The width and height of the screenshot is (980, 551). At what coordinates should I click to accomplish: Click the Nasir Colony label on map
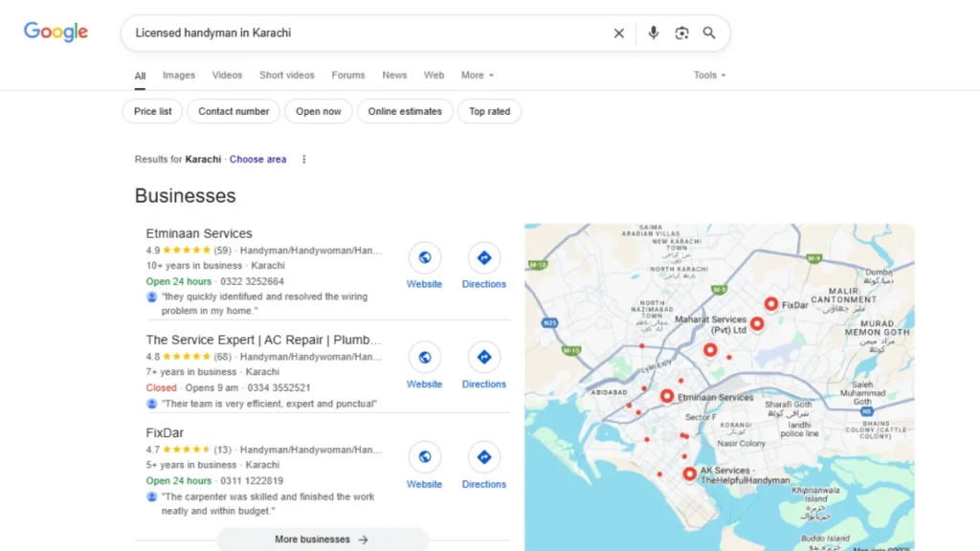[741, 443]
